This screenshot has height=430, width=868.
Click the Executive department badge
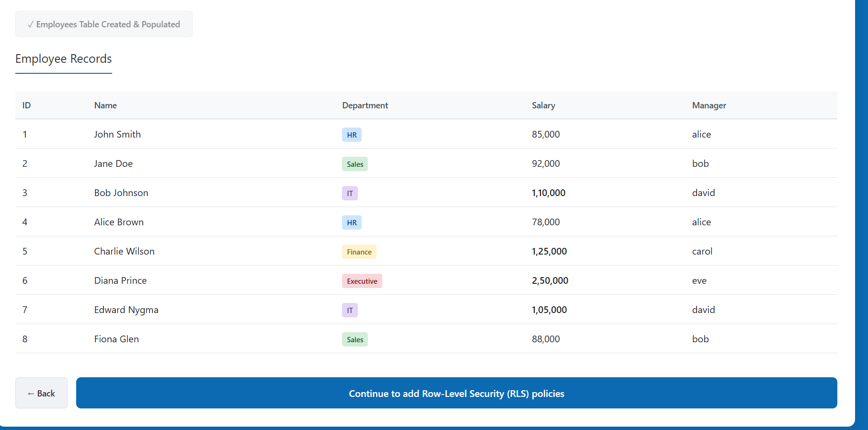pos(362,281)
